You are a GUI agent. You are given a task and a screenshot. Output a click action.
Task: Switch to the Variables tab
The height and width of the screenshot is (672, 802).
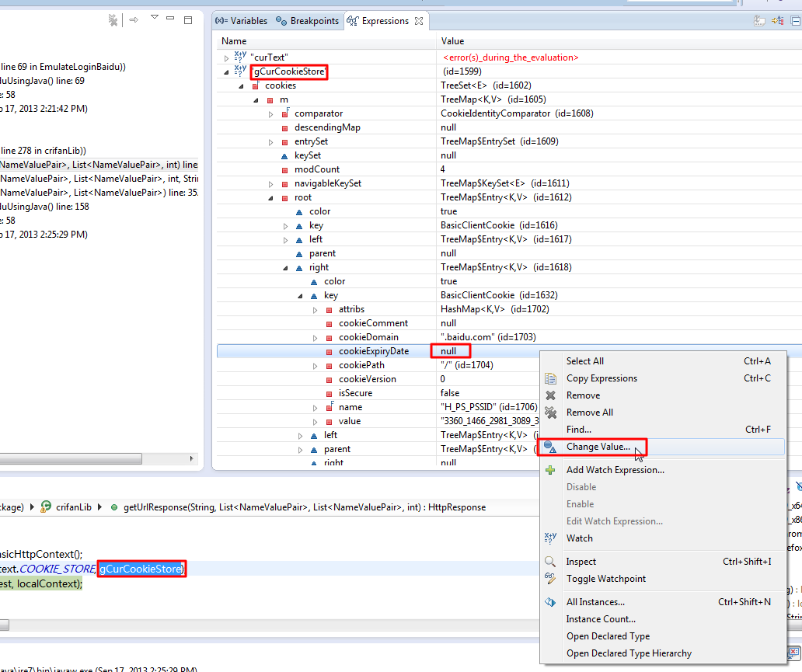point(242,21)
